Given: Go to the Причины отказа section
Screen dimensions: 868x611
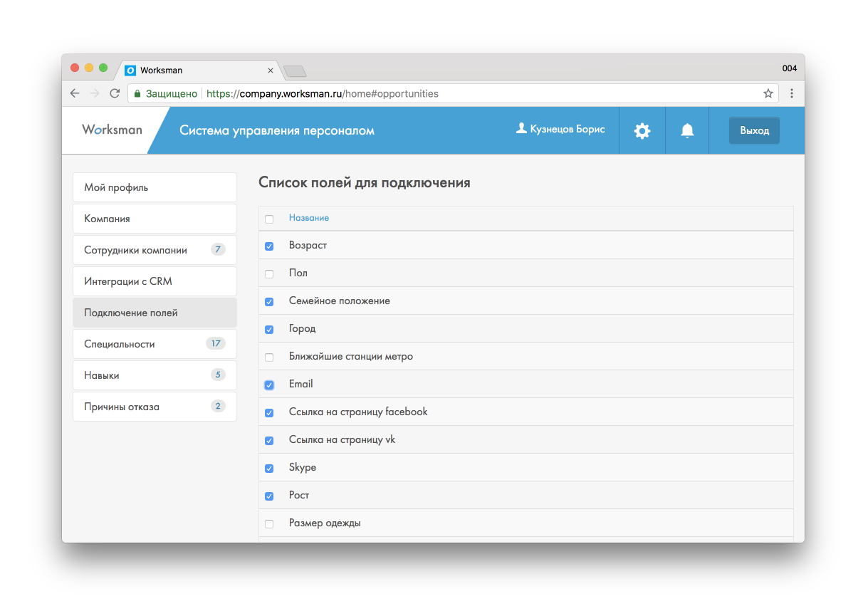Looking at the screenshot, I should coord(155,407).
